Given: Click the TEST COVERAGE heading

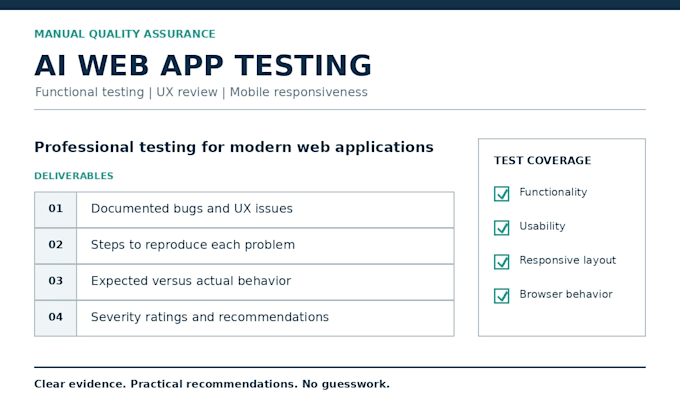Looking at the screenshot, I should pos(542,160).
